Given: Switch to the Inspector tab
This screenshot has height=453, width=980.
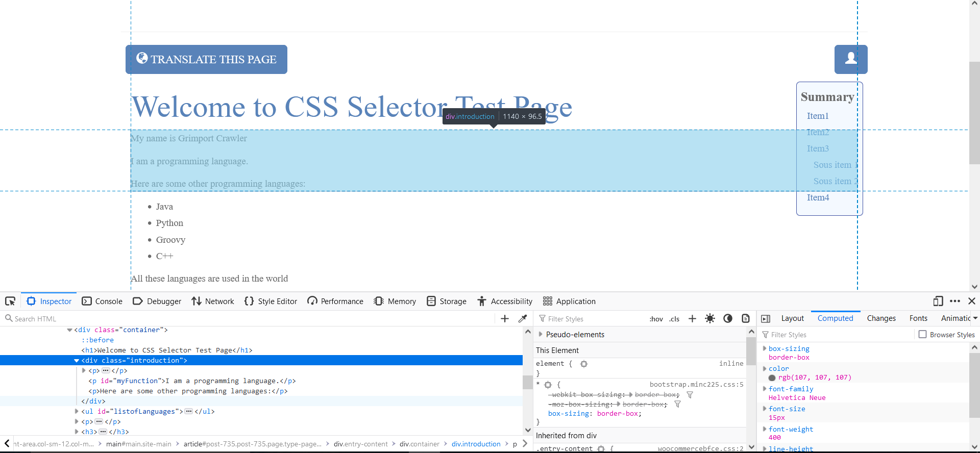Looking at the screenshot, I should tap(49, 301).
